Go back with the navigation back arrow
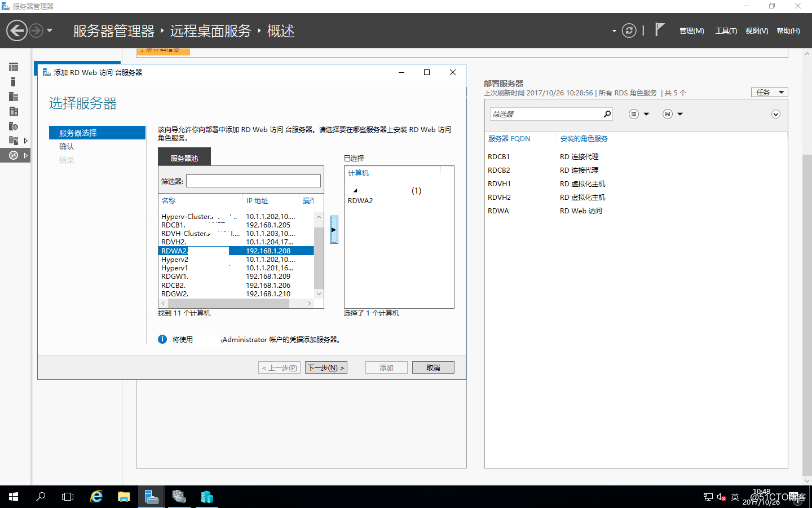The height and width of the screenshot is (508, 812). (x=17, y=30)
